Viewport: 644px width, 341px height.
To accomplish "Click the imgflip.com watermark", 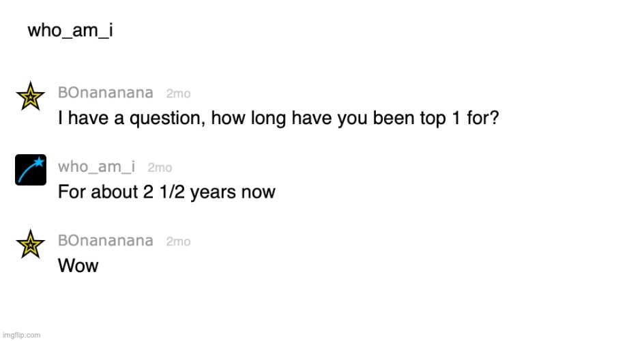I will 21,336.
